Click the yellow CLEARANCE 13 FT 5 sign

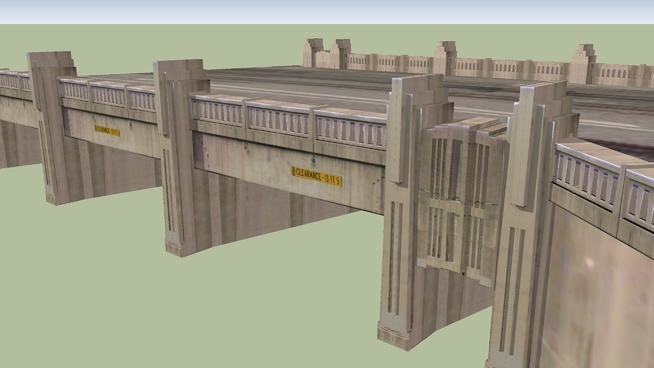click(317, 176)
